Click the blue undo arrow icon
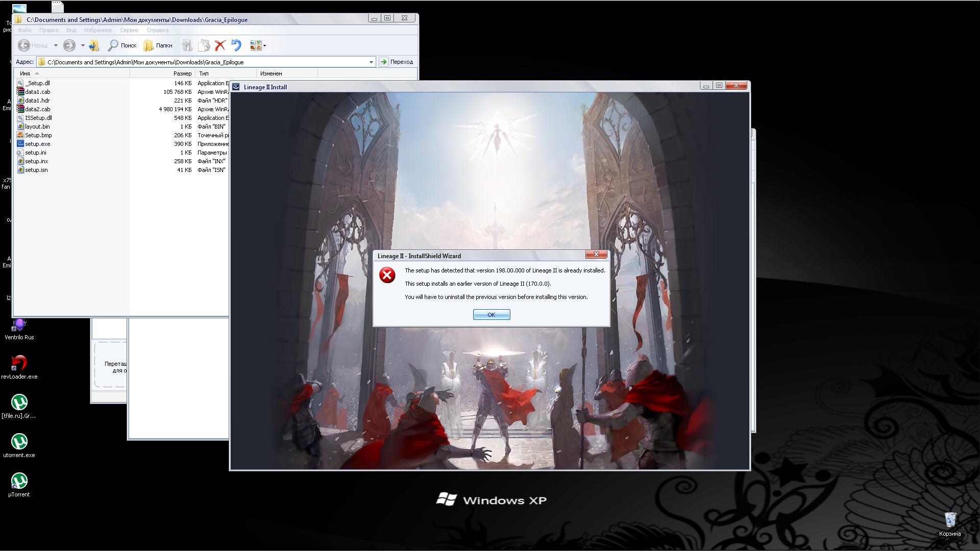Viewport: 980px width, 551px height. coord(236,46)
